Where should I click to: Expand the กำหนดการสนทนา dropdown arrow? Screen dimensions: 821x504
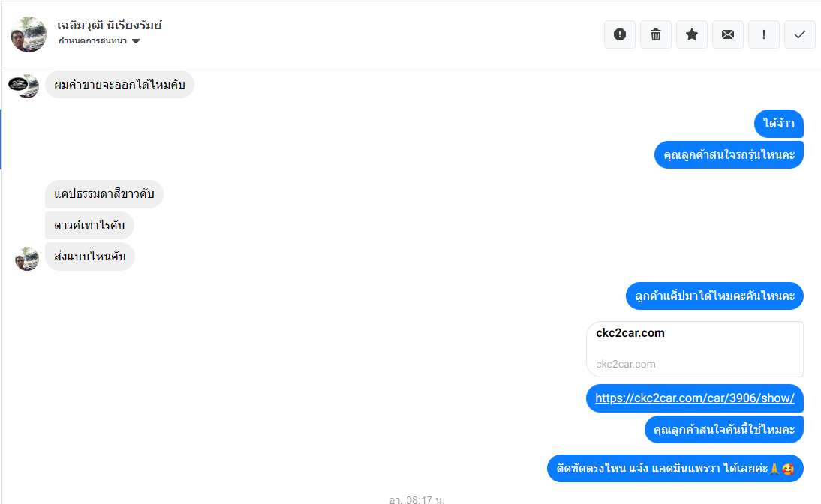pos(136,41)
